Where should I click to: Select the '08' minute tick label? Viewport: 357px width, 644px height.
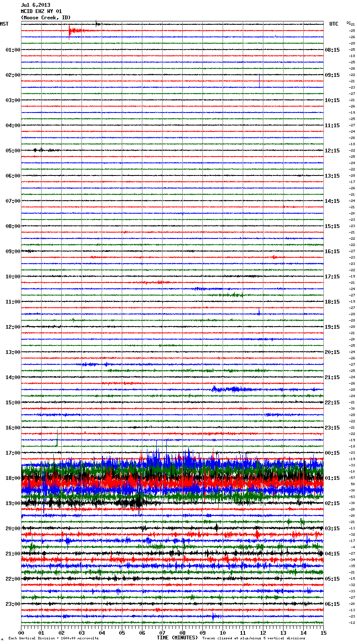pyautogui.click(x=182, y=633)
